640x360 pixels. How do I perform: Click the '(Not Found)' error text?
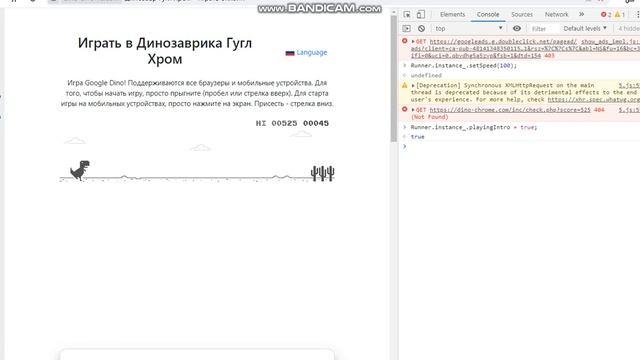pos(429,117)
